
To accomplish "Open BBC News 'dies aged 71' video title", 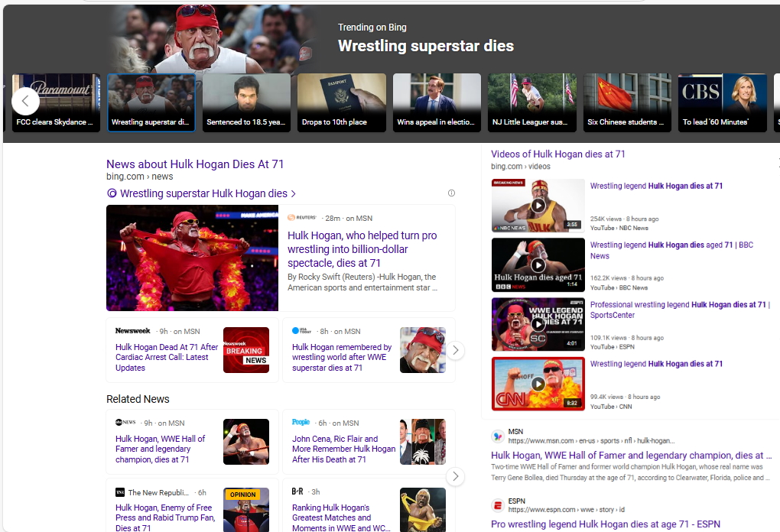I will coord(671,250).
